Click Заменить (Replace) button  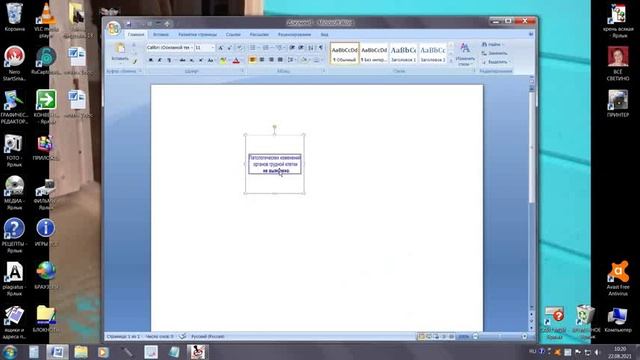495,53
